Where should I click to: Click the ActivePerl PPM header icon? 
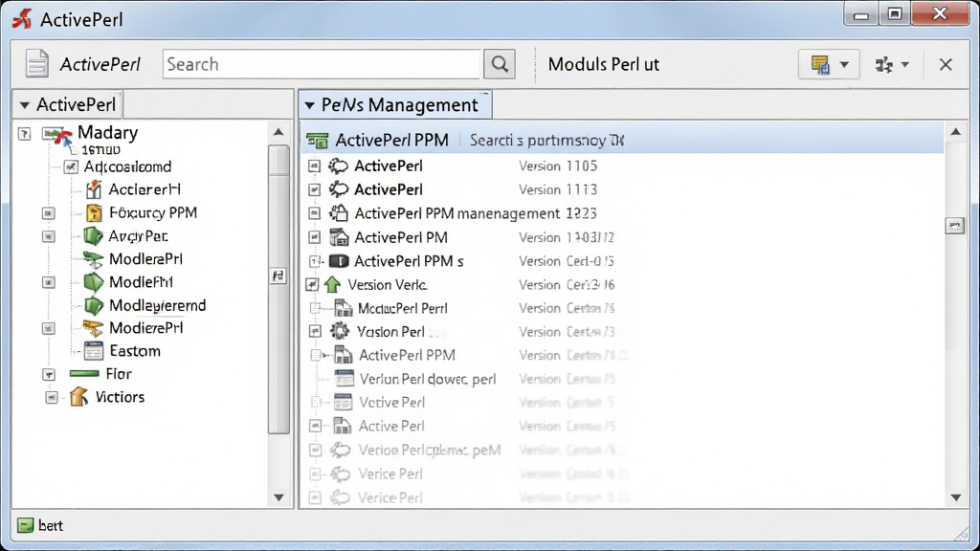(318, 141)
